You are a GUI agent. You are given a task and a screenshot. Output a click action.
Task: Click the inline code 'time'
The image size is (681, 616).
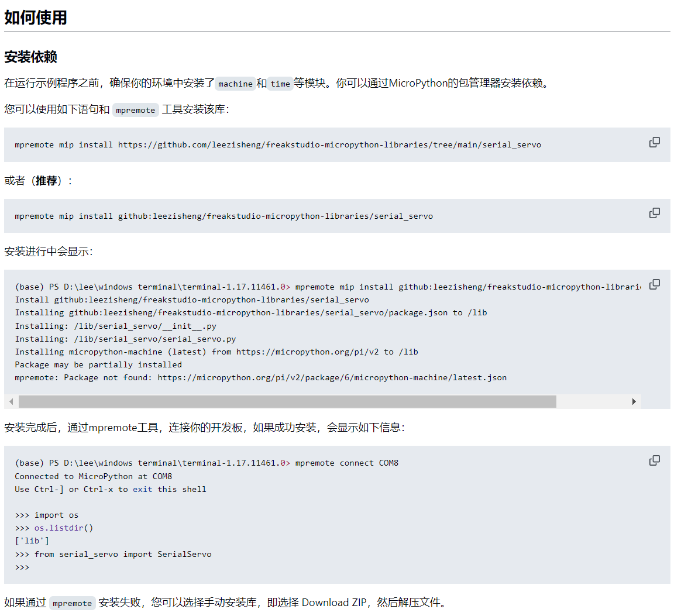(x=280, y=84)
